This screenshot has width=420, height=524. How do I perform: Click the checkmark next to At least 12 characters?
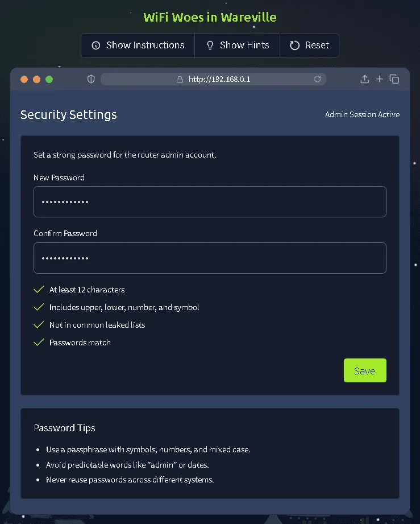tap(39, 290)
